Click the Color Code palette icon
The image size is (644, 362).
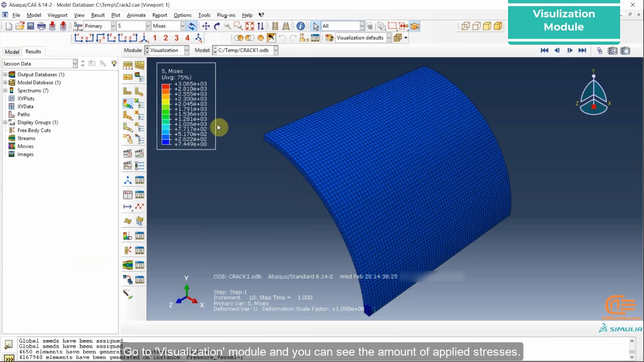(x=329, y=38)
